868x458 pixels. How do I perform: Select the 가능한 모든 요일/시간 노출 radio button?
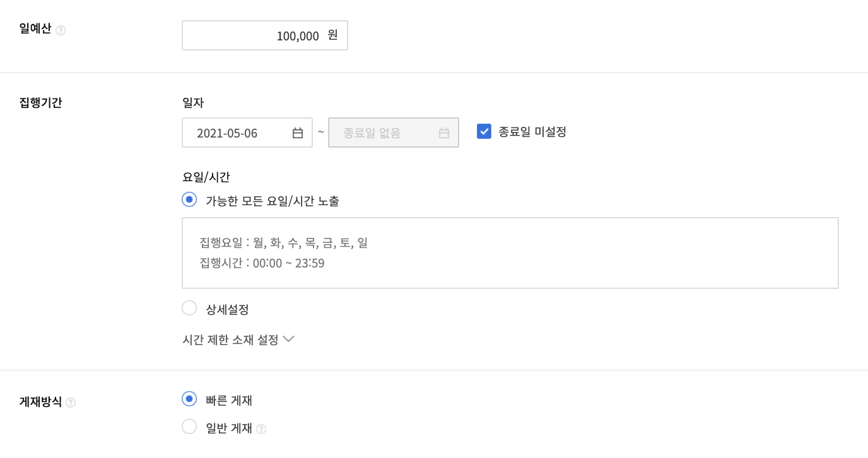(x=189, y=199)
